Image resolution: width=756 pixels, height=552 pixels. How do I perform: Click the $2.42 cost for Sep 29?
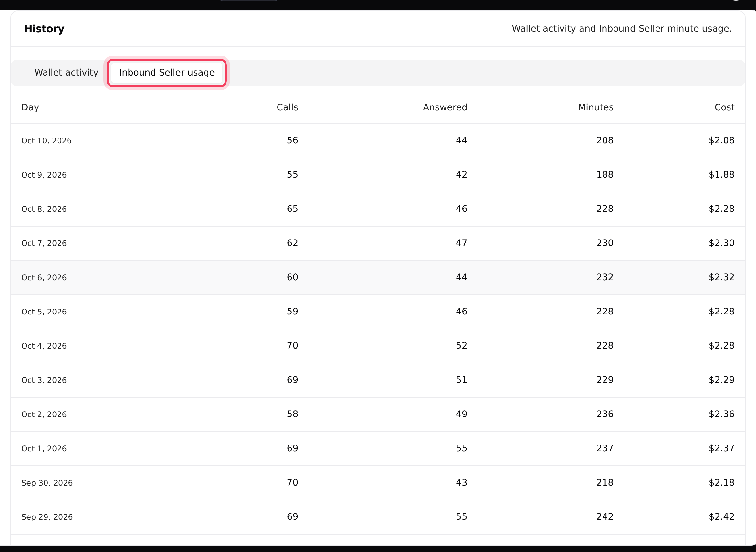pyautogui.click(x=721, y=516)
